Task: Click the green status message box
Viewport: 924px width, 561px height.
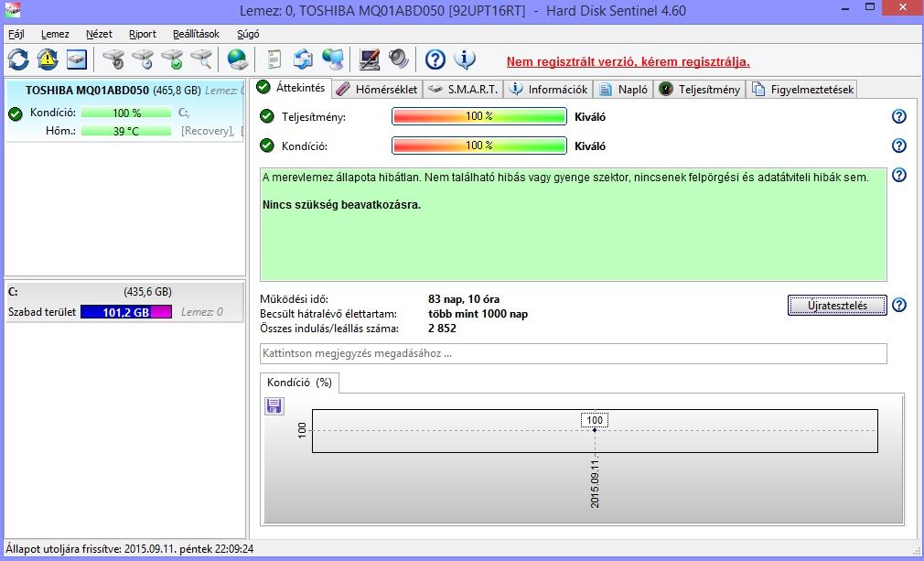Action: pyautogui.click(x=574, y=224)
